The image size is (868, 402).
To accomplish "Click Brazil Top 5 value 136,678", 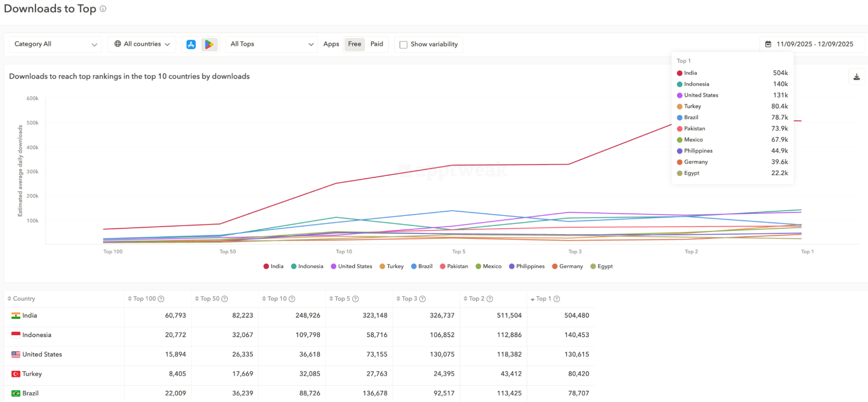I will coord(375,393).
